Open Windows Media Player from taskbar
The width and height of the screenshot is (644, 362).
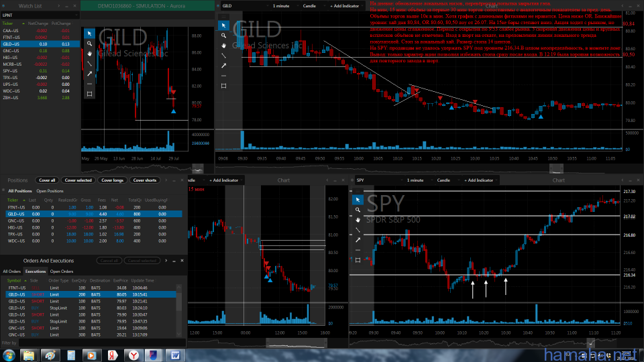click(x=92, y=355)
